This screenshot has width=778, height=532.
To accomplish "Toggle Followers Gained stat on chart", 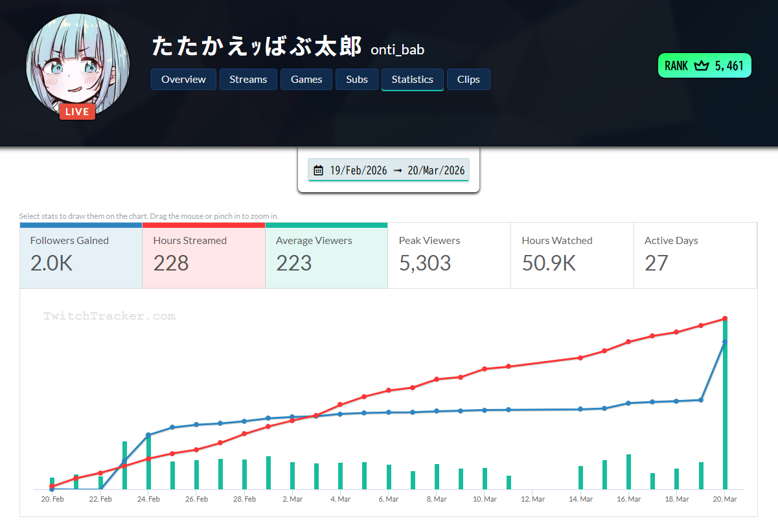I will (81, 256).
